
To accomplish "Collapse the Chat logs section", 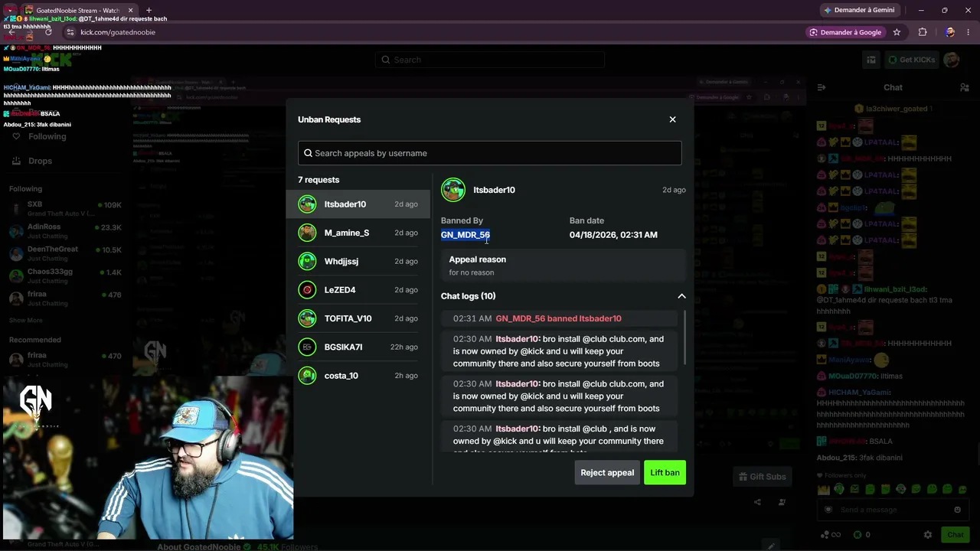I will [x=681, y=296].
